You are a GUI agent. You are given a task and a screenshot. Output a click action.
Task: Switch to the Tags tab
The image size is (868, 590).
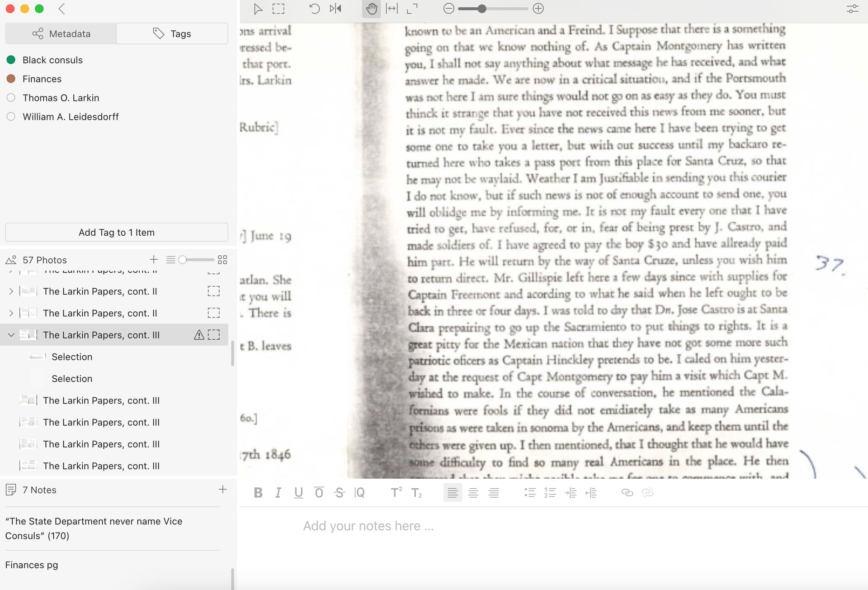(172, 33)
